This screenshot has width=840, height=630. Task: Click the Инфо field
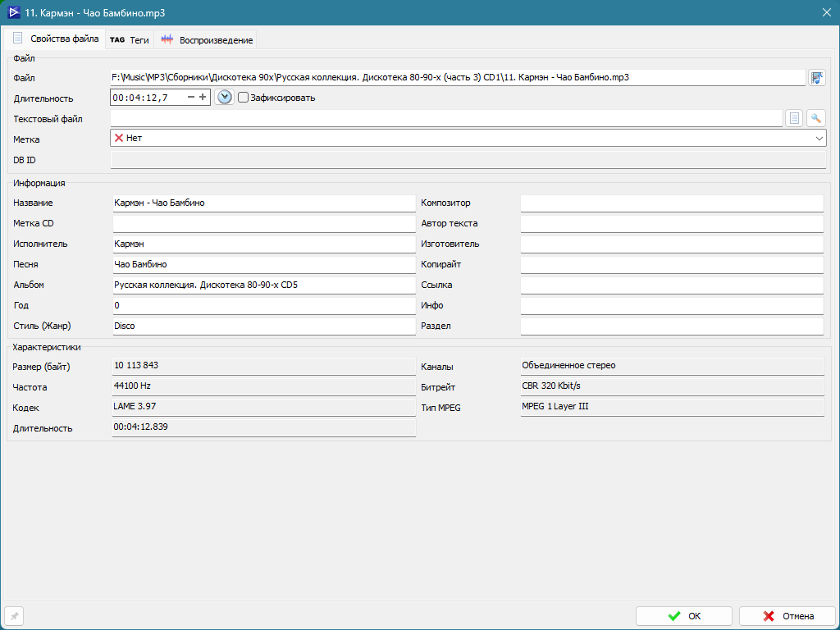point(672,305)
